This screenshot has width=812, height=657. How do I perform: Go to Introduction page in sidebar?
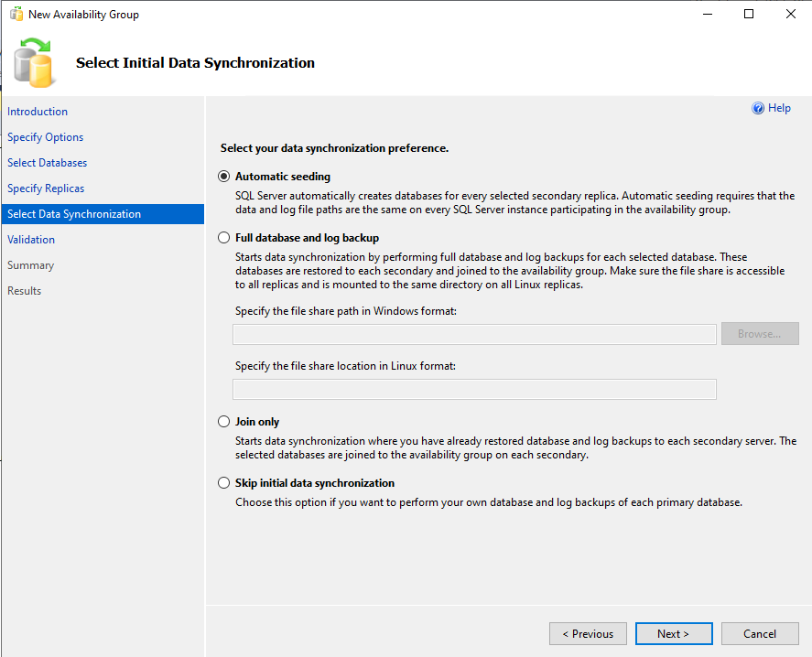tap(38, 112)
